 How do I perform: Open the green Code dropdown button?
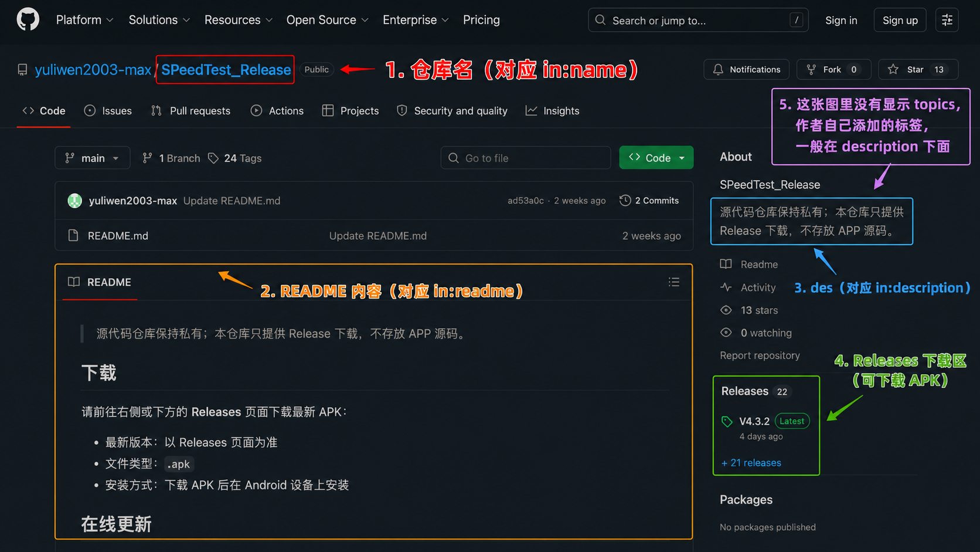point(656,158)
